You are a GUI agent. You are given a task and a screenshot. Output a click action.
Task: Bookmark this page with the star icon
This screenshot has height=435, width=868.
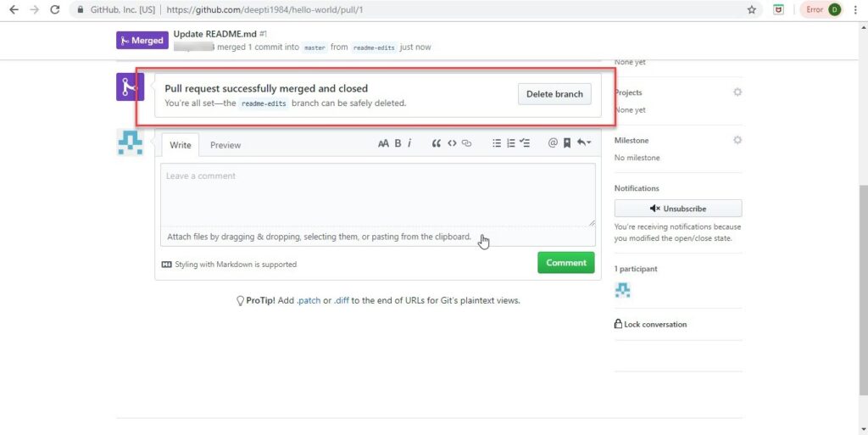(x=751, y=9)
